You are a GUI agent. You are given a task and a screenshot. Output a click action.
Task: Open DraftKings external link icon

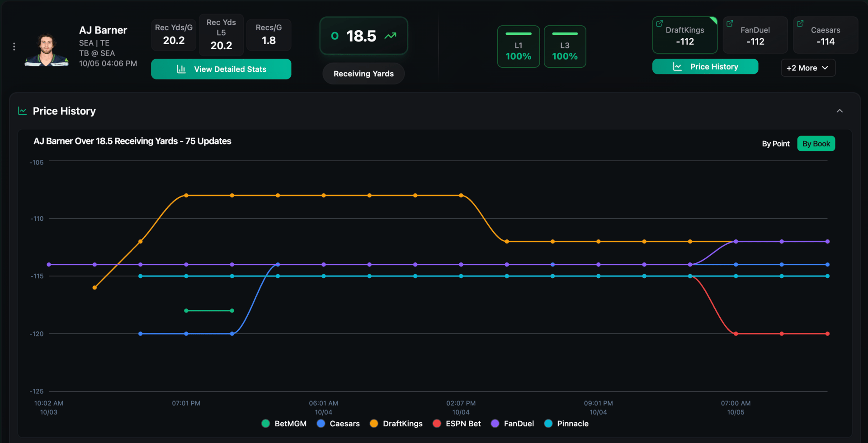click(660, 23)
